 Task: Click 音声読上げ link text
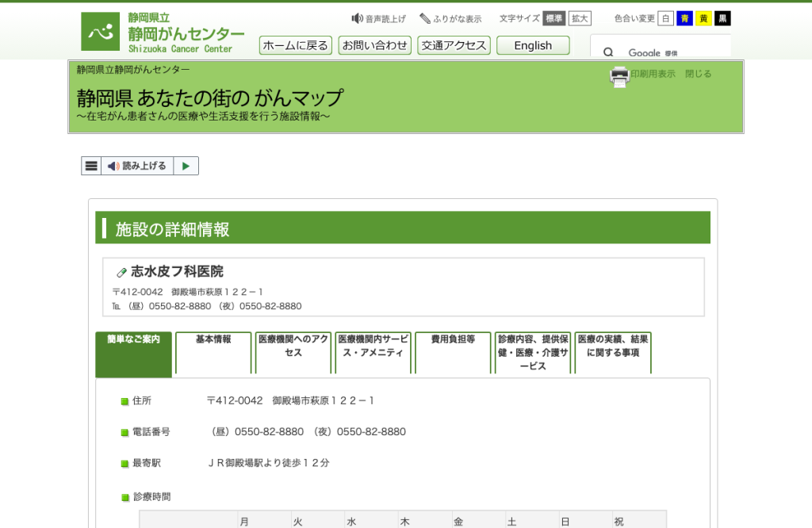point(385,19)
